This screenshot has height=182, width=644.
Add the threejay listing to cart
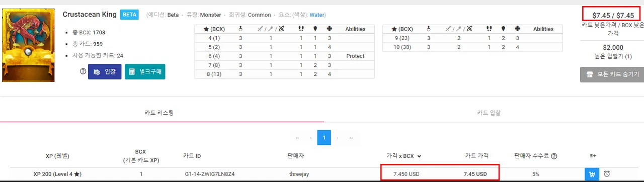point(592,174)
